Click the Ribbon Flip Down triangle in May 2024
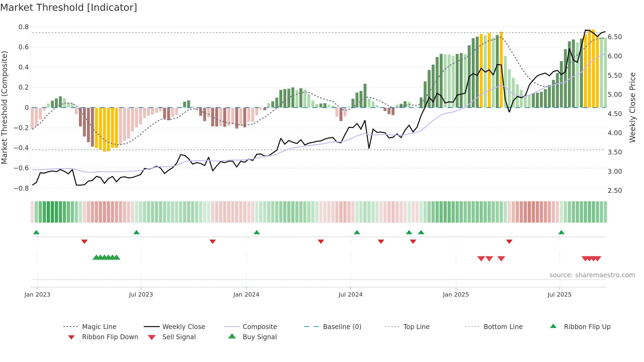This screenshot has height=362, width=644. pos(321,242)
